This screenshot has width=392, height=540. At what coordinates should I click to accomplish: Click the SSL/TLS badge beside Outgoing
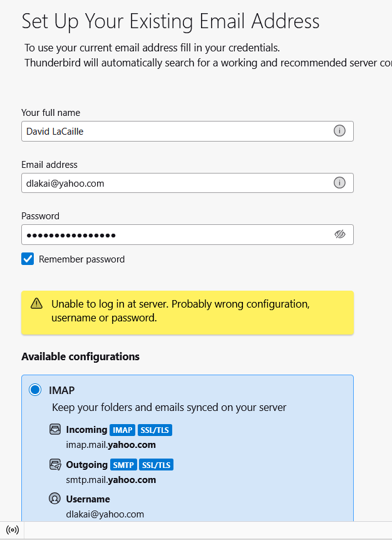pos(156,465)
